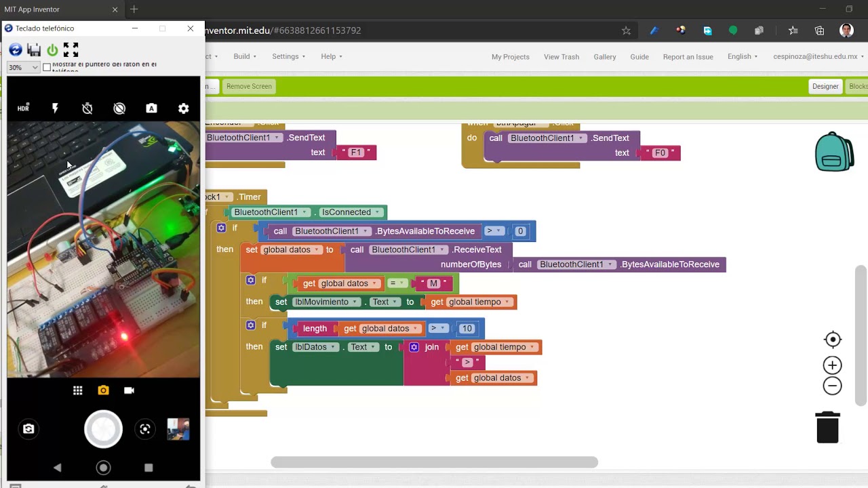Open camera settings gear on phone
Image resolution: width=868 pixels, height=488 pixels.
[x=183, y=108]
